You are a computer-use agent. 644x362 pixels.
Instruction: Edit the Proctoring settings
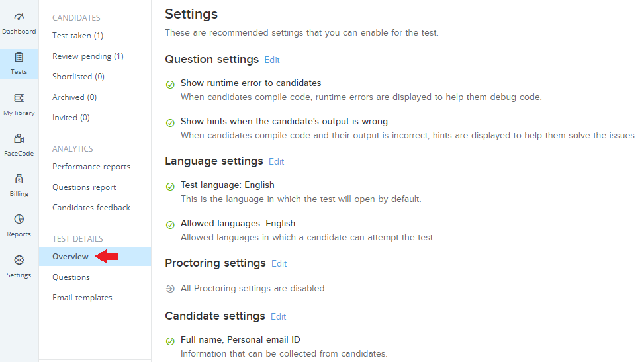point(279,264)
